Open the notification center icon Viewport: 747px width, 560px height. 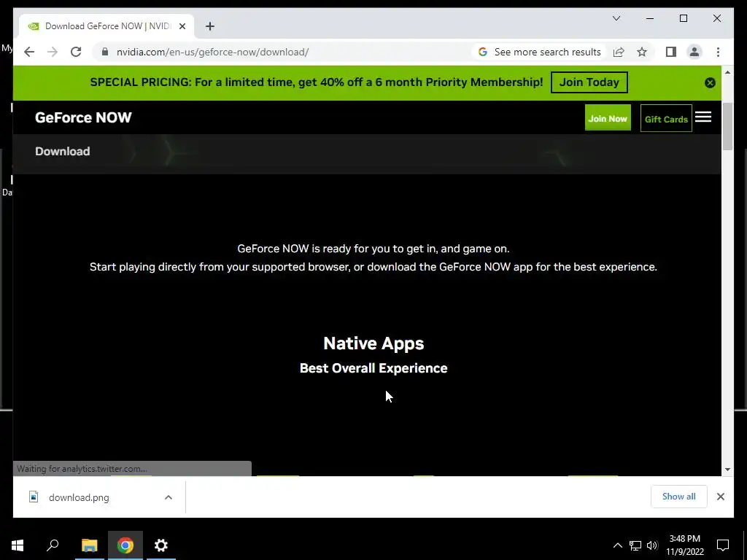(723, 545)
